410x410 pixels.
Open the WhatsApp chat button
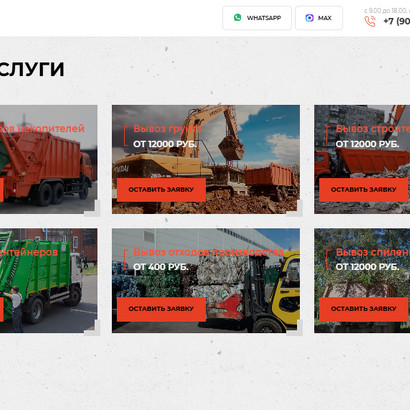click(257, 18)
